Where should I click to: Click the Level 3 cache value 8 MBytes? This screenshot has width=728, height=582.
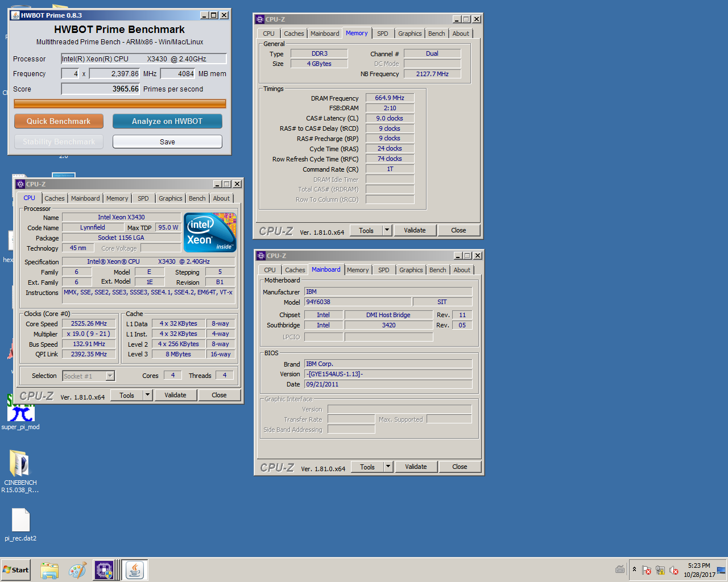179,354
